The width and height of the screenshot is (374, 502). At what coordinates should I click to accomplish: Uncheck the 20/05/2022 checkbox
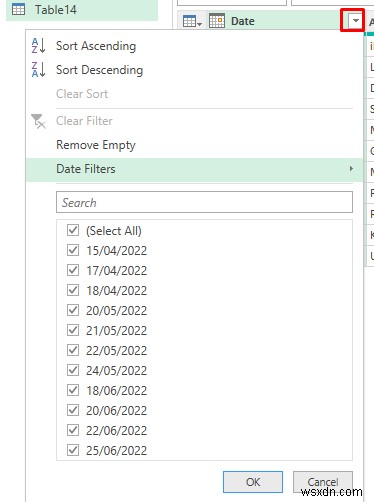point(73,310)
